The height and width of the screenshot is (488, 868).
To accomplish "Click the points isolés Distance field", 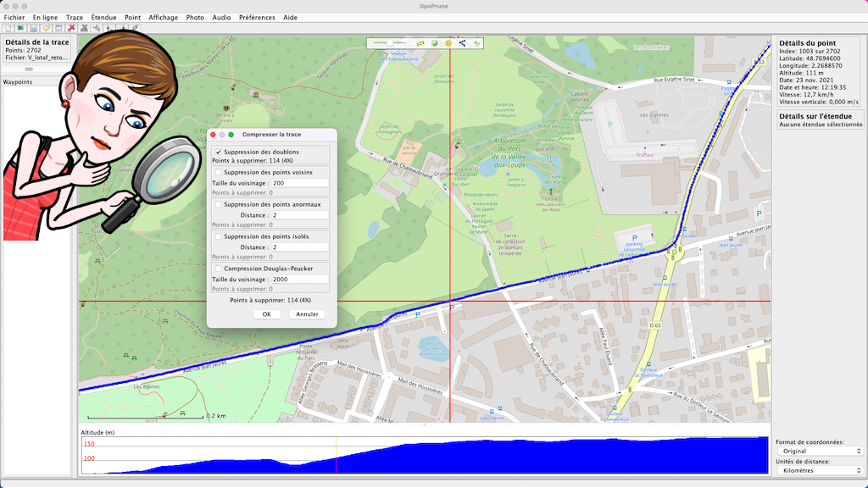I will point(299,247).
